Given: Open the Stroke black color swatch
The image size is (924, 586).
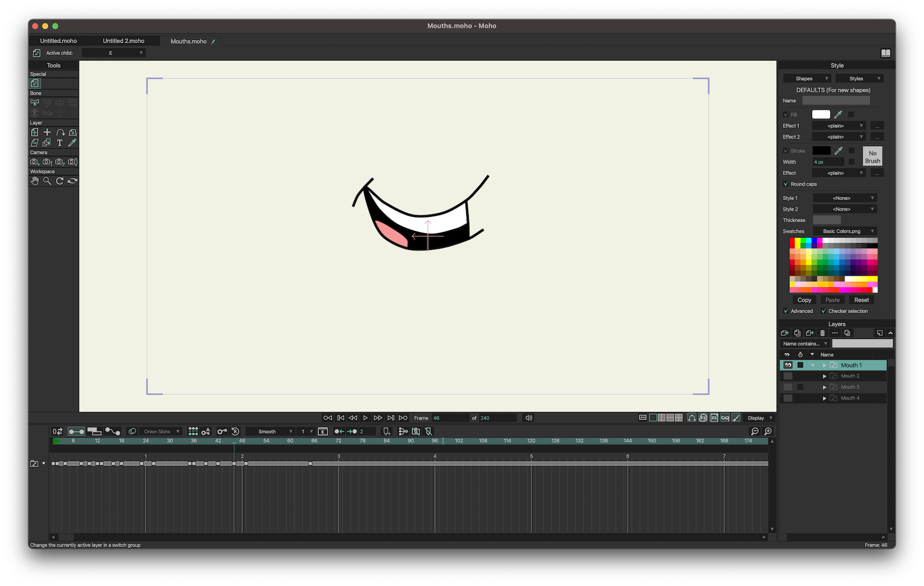Looking at the screenshot, I should pyautogui.click(x=821, y=151).
